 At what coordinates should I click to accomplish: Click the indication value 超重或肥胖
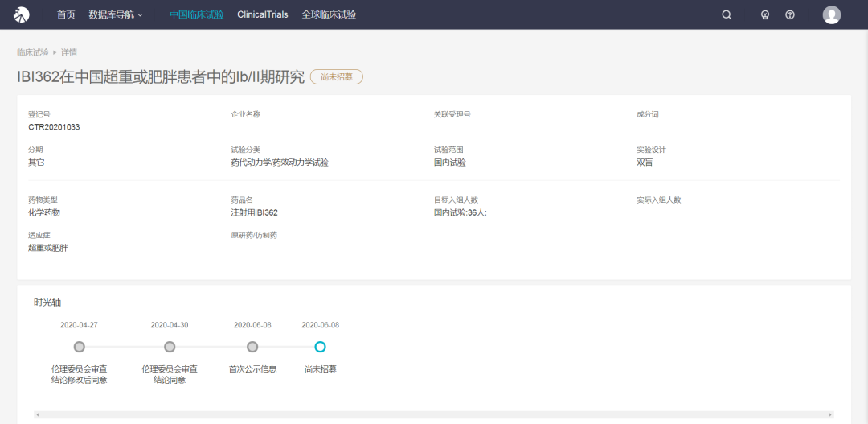(48, 248)
